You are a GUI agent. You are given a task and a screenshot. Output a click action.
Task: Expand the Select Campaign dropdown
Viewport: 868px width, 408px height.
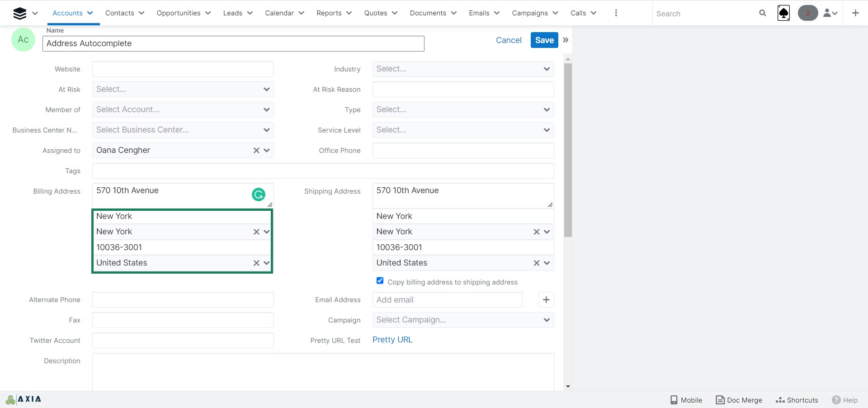[x=463, y=320]
